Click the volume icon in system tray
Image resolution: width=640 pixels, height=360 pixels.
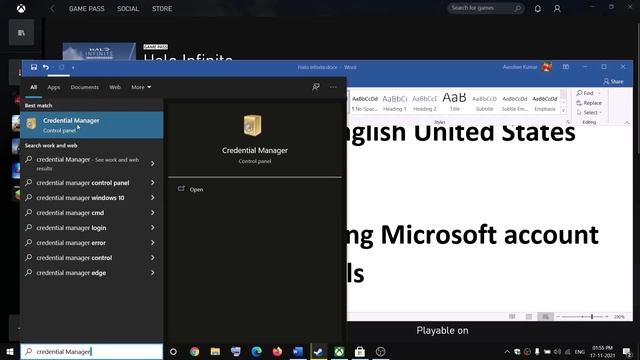tap(557, 351)
